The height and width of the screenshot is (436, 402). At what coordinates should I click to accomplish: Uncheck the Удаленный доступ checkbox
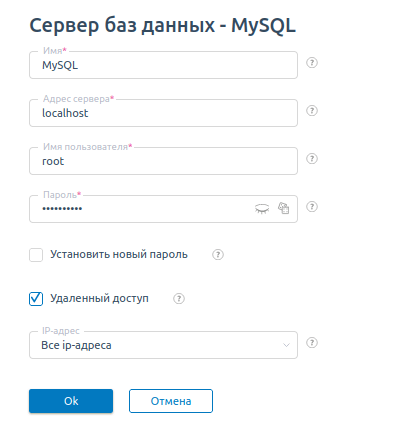click(x=36, y=299)
